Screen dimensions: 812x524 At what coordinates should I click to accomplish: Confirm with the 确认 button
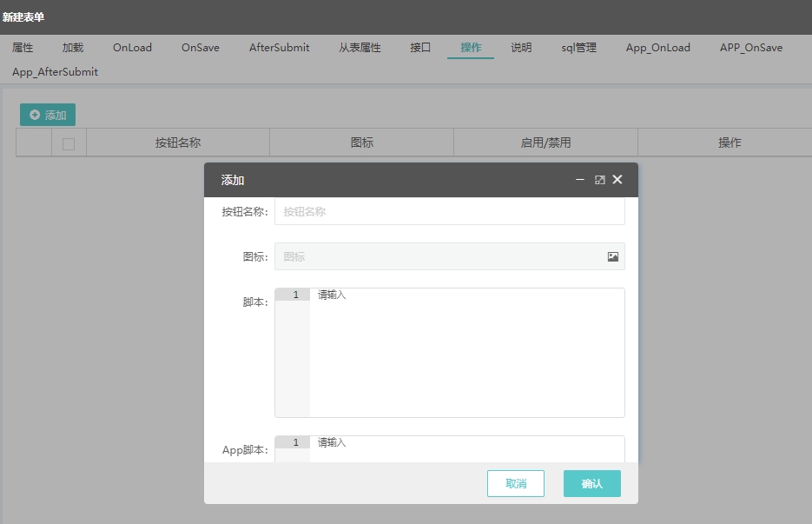pyautogui.click(x=592, y=483)
